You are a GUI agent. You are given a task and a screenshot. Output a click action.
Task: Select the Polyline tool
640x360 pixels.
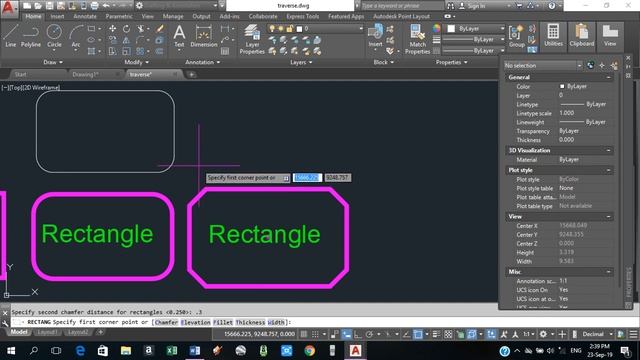[x=31, y=36]
